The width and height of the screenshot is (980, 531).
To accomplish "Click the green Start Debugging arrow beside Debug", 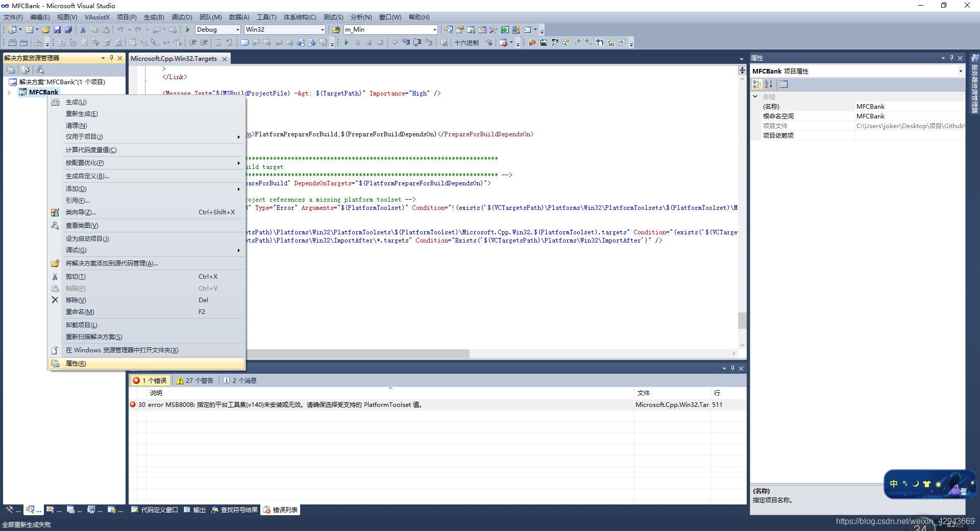I will click(187, 30).
